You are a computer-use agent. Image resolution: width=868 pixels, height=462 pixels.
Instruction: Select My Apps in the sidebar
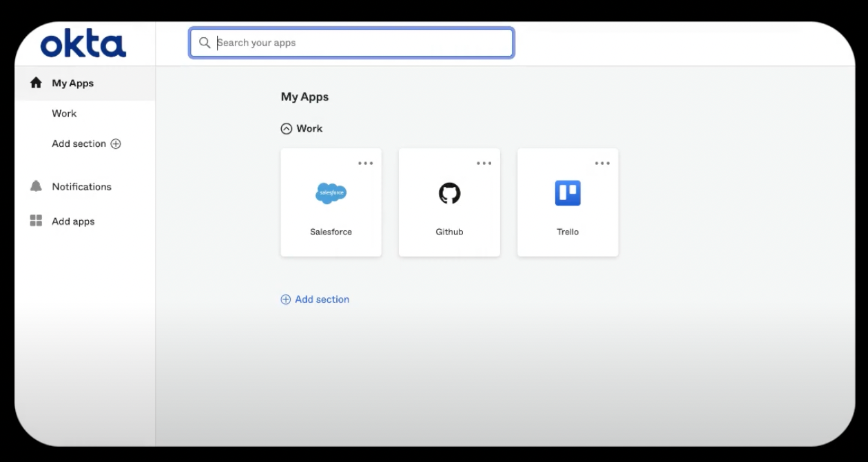click(x=85, y=83)
